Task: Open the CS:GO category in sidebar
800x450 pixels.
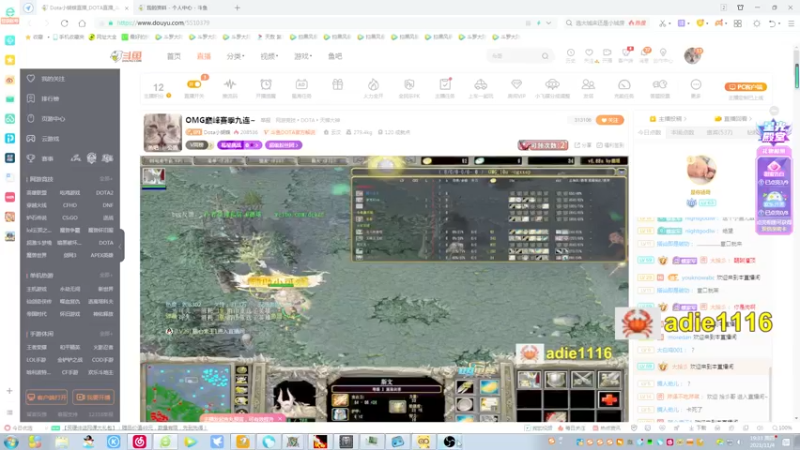Action: click(70, 218)
